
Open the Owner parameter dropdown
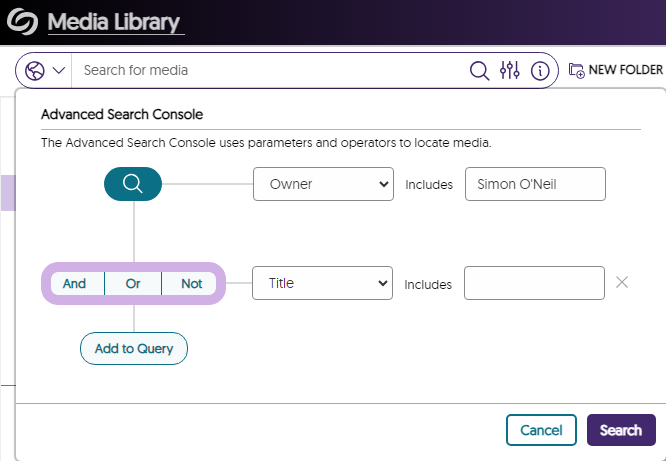tap(323, 184)
